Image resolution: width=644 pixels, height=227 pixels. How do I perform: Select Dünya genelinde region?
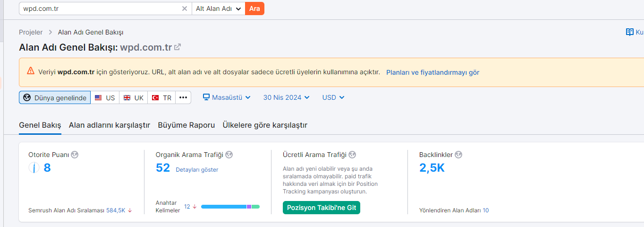tap(55, 97)
